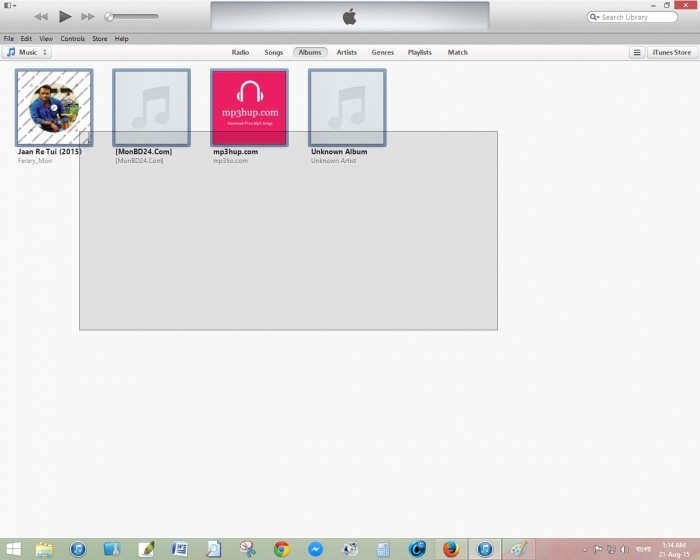The width and height of the screenshot is (700, 560).
Task: Switch to the Match tab
Action: [458, 52]
